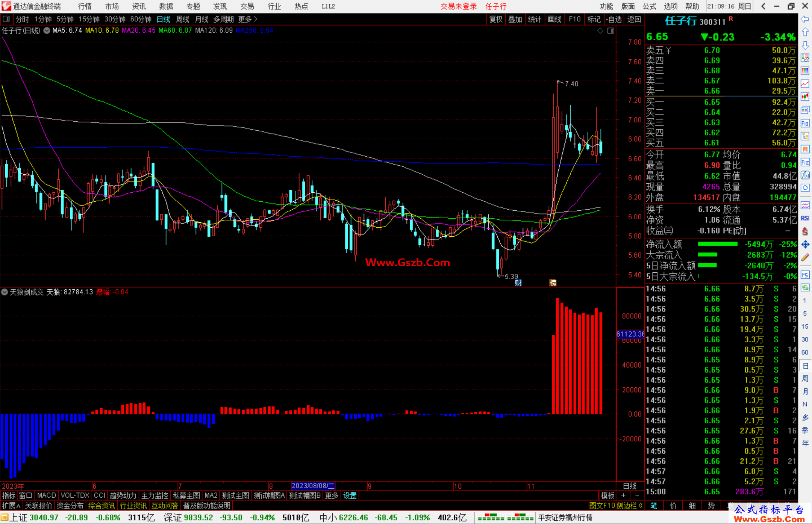Click the 设置 settings button in indicator bar
Viewport: 812px width, 524px height.
[x=350, y=495]
